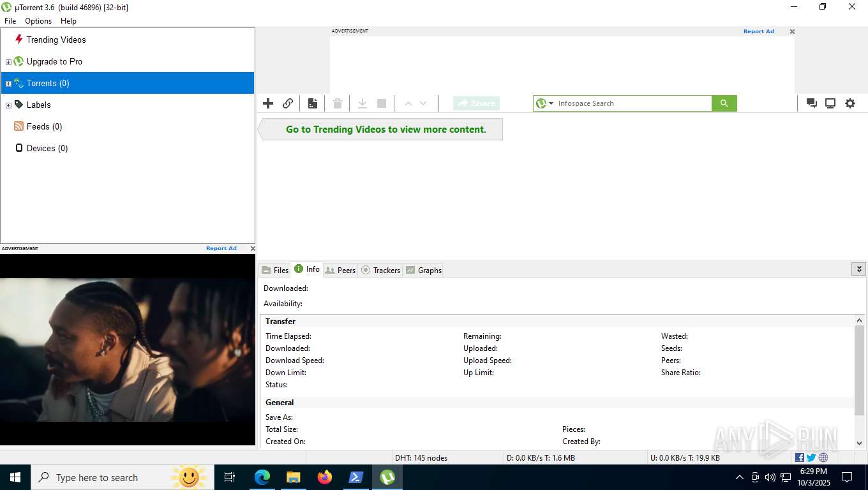Click the DHT: 145 nodes status
The width and height of the screenshot is (868, 490).
click(x=421, y=457)
